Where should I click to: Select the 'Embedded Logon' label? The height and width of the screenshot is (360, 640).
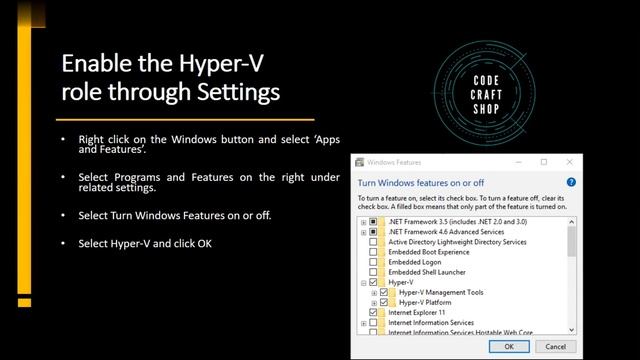[415, 262]
